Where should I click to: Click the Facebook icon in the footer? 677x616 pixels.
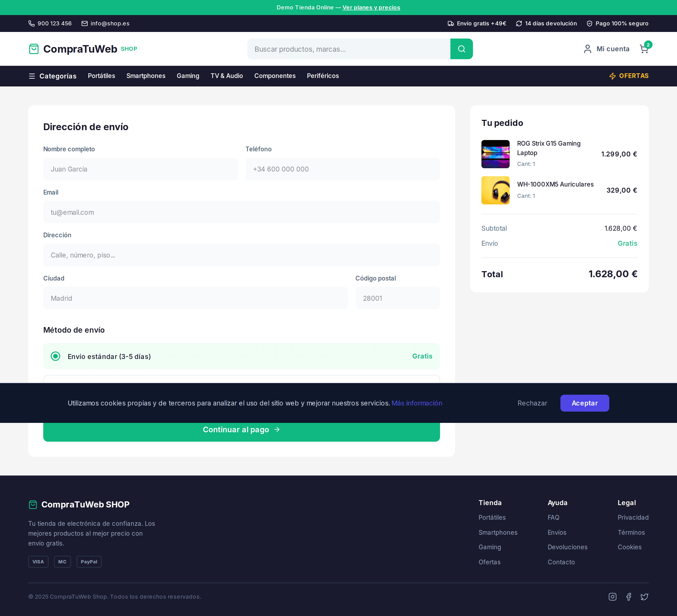(629, 597)
